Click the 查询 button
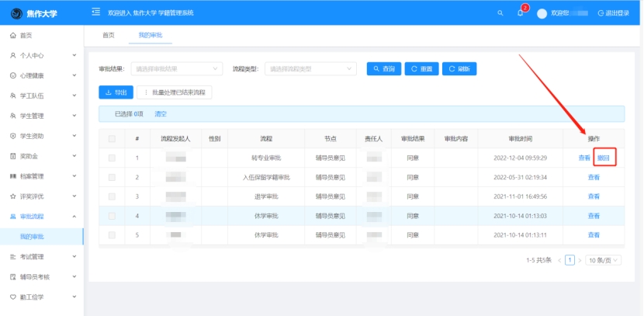The width and height of the screenshot is (644, 316). pyautogui.click(x=383, y=68)
